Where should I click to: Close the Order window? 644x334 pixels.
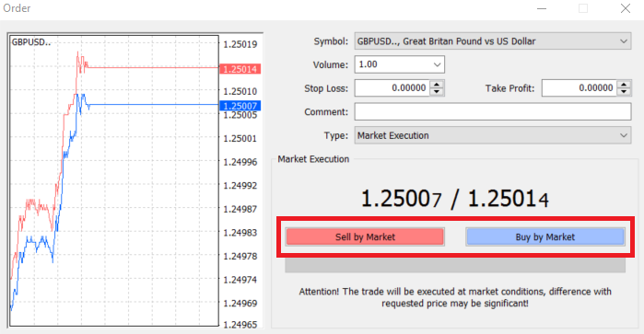pyautogui.click(x=625, y=8)
